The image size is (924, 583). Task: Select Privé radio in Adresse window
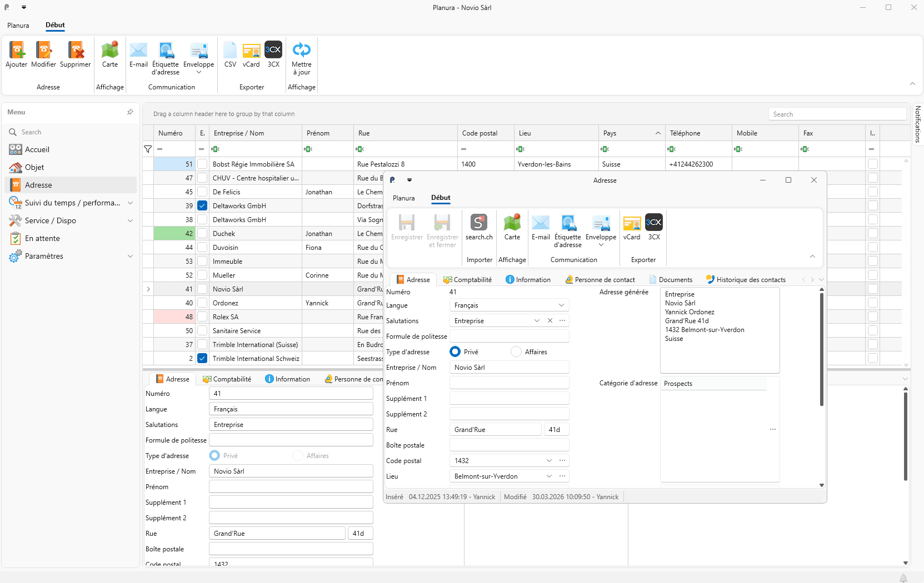pyautogui.click(x=455, y=351)
